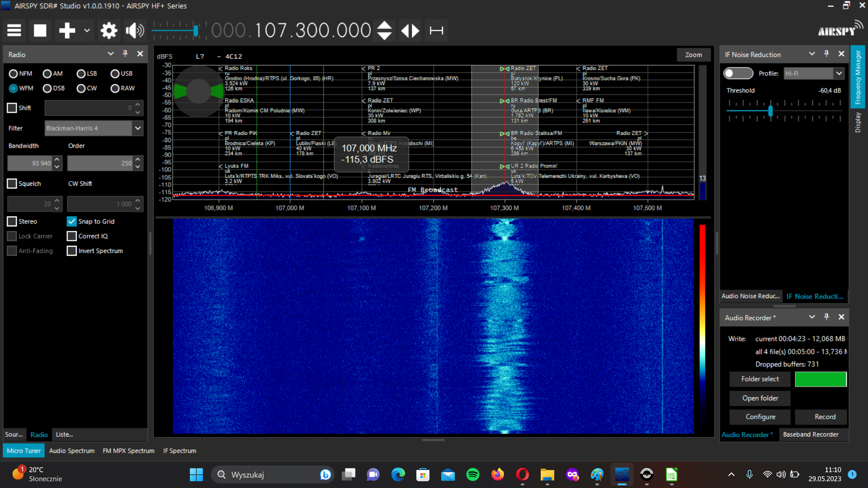Turn on the IF Noise Reduction switch

point(738,73)
